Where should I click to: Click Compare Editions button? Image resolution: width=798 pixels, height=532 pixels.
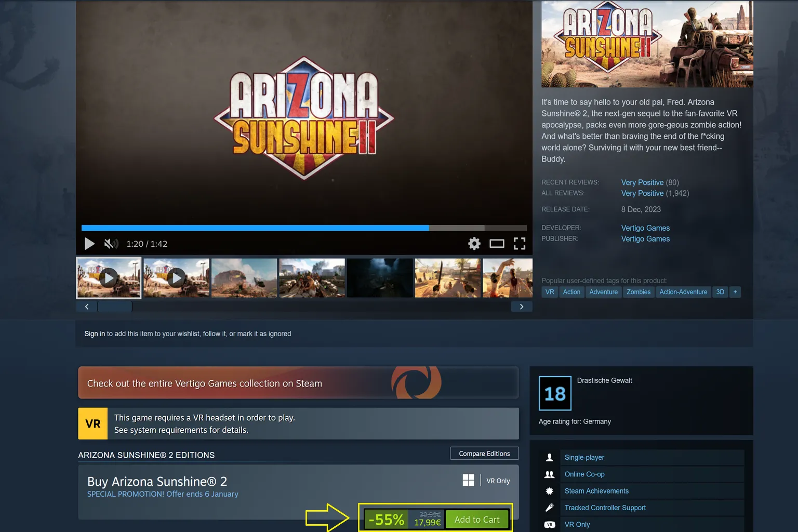pos(484,454)
